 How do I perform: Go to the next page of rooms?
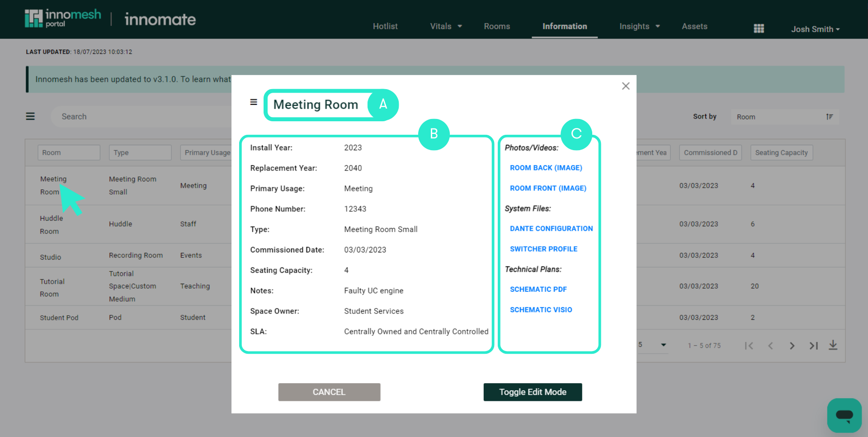(x=792, y=346)
